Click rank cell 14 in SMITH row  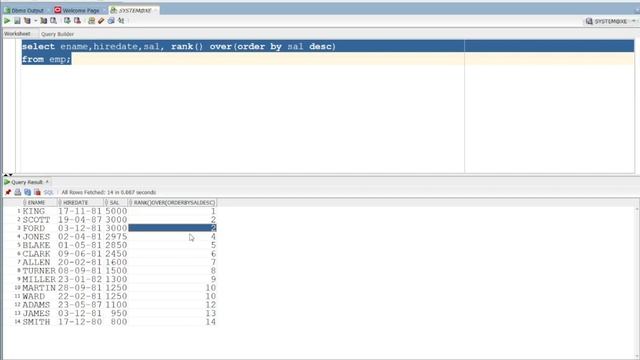172,322
